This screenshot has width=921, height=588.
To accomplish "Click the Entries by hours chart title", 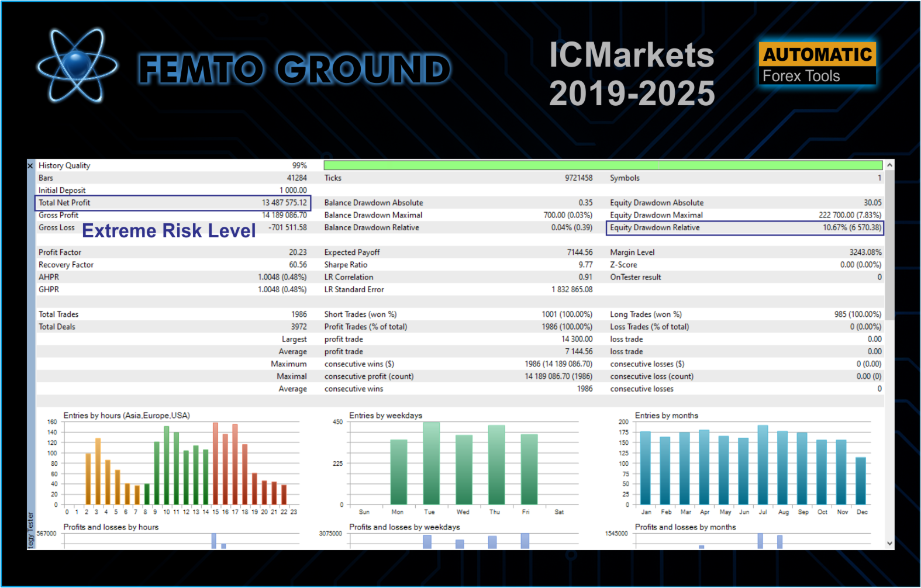I will click(x=126, y=416).
